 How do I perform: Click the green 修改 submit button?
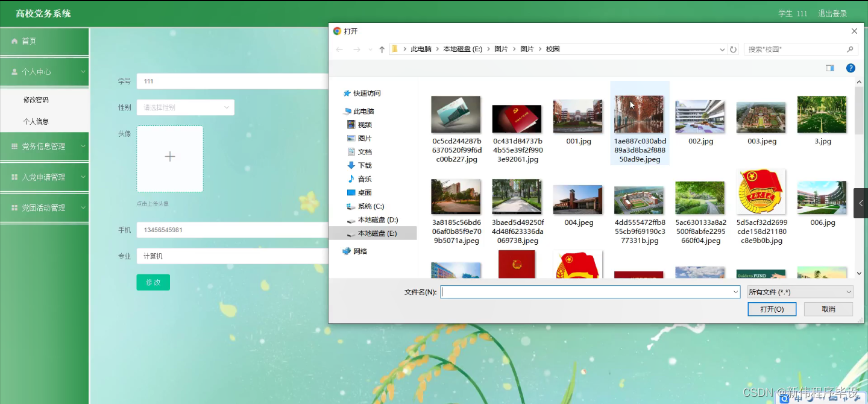(153, 282)
